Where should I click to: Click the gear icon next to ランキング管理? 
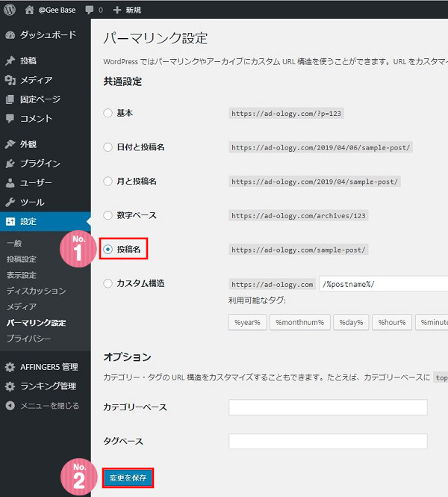(10, 386)
